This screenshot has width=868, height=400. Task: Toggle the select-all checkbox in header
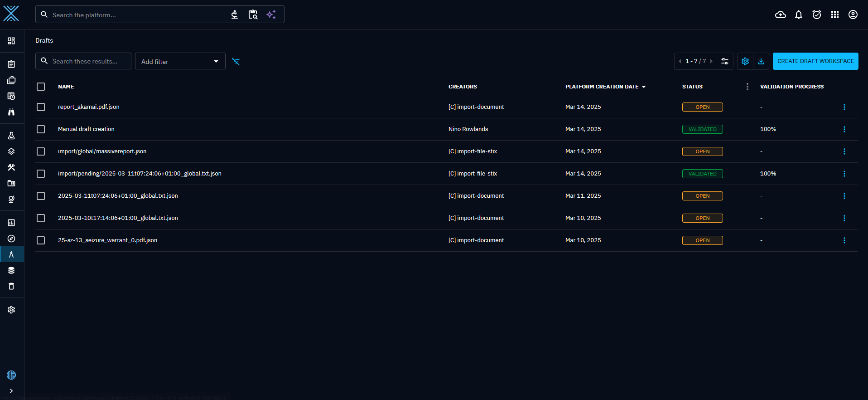[41, 87]
